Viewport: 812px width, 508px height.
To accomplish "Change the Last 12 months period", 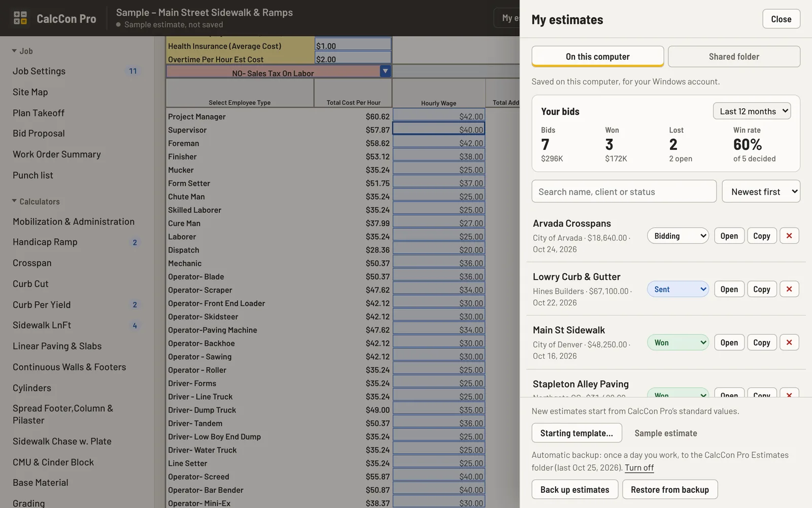I will (x=752, y=111).
